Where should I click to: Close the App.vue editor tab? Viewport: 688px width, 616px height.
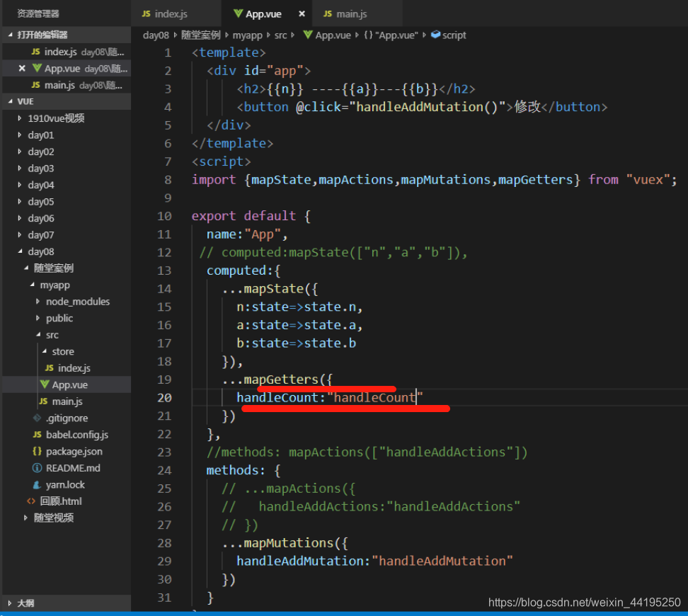[302, 14]
